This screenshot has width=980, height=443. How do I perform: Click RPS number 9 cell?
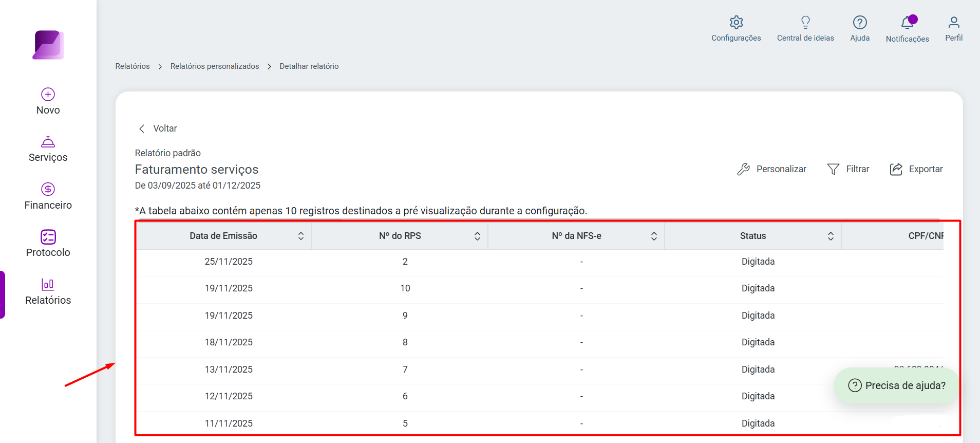pyautogui.click(x=405, y=316)
